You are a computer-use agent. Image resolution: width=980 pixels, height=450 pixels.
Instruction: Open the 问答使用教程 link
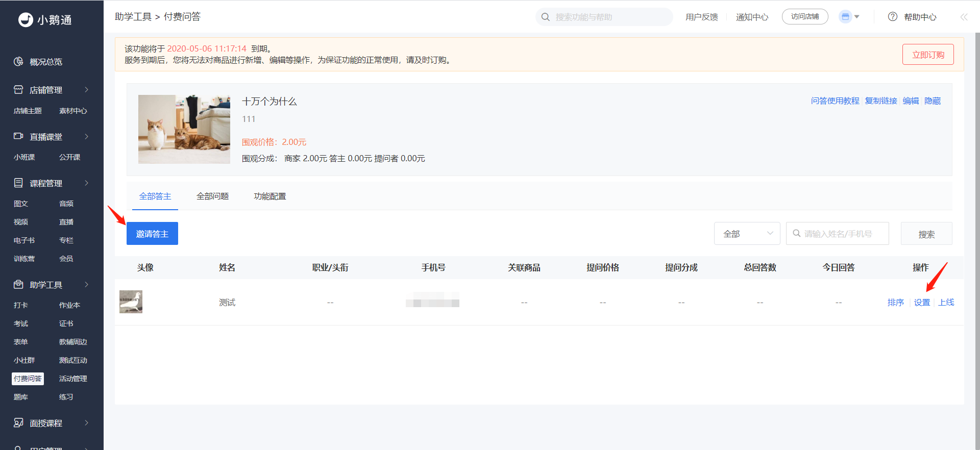(835, 101)
